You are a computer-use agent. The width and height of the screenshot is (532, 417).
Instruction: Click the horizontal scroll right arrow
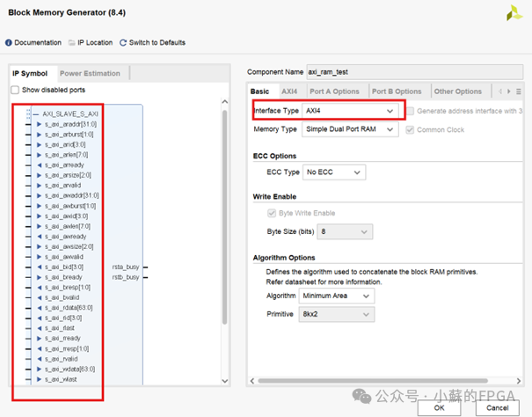pos(519,381)
